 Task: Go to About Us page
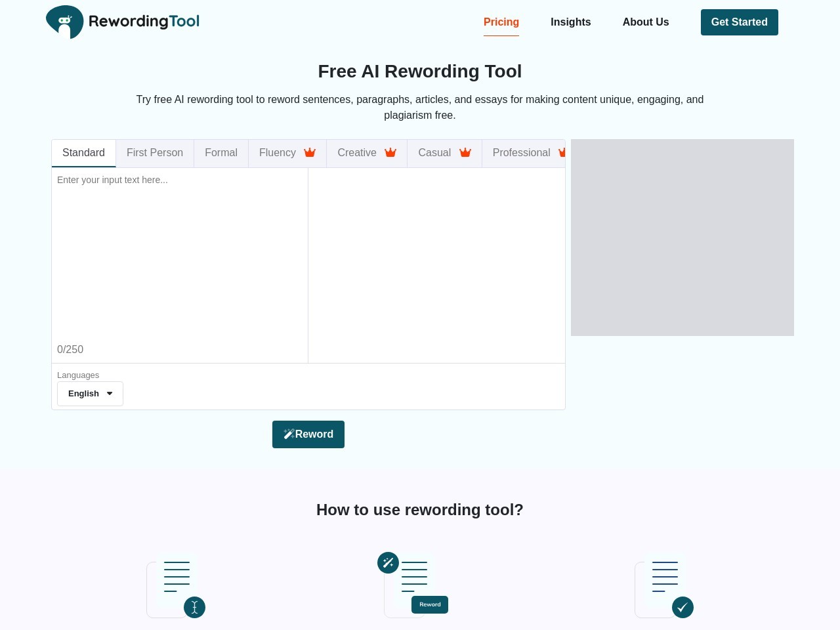point(646,22)
